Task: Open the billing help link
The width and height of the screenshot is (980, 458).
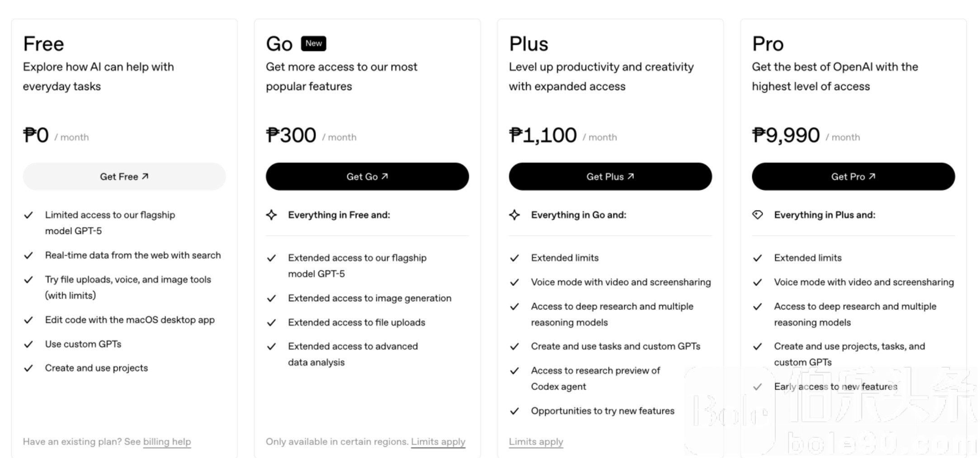Action: click(167, 442)
